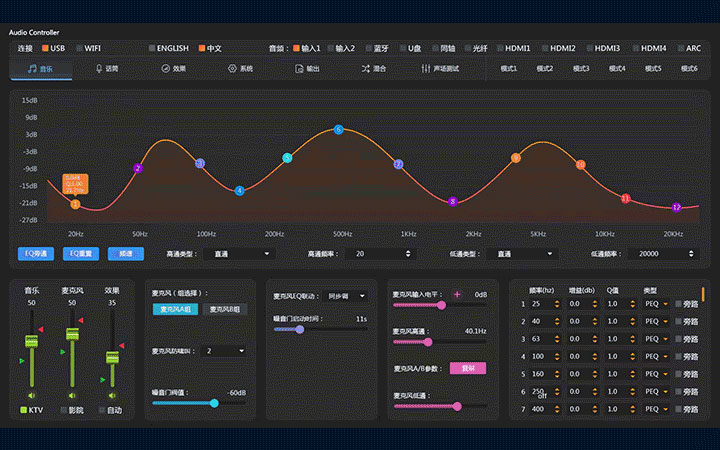Image resolution: width=720 pixels, height=450 pixels.
Task: Click the music note icon in tab bar
Action: pyautogui.click(x=32, y=68)
